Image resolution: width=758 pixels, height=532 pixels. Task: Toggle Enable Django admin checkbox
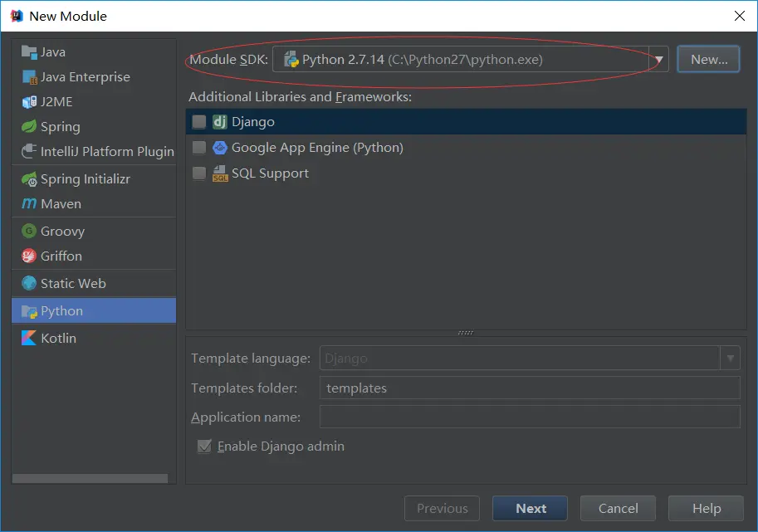click(204, 446)
